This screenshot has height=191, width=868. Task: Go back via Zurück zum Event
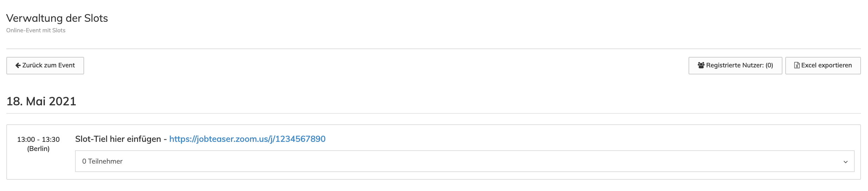pyautogui.click(x=45, y=66)
